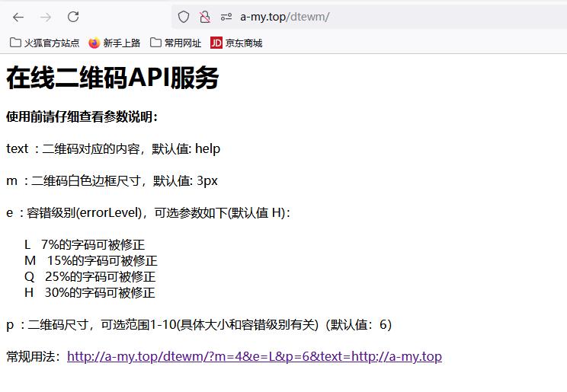Viewport: 567px width, 392px height.
Task: Click the forward navigation arrow
Action: [x=46, y=17]
